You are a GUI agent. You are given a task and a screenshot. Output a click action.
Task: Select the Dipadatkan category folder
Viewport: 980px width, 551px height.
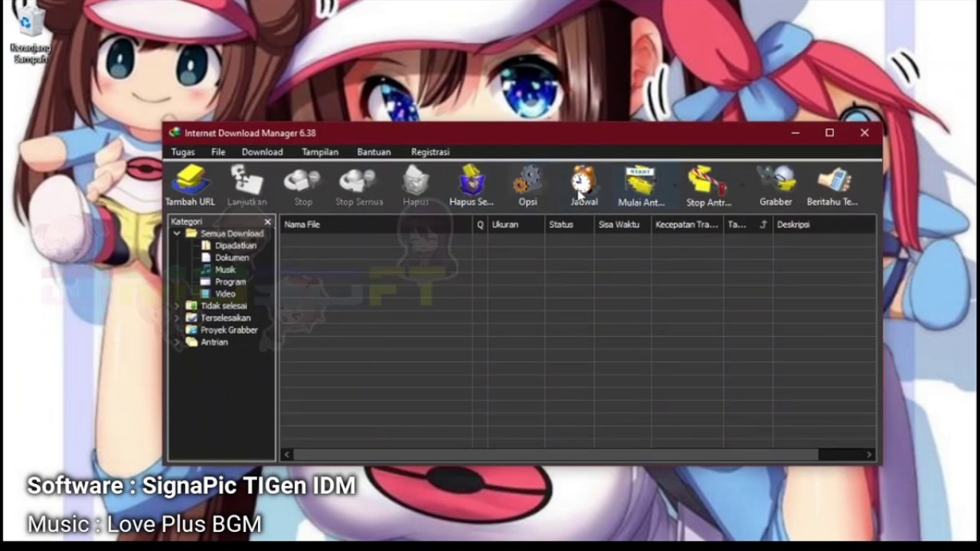tap(229, 246)
